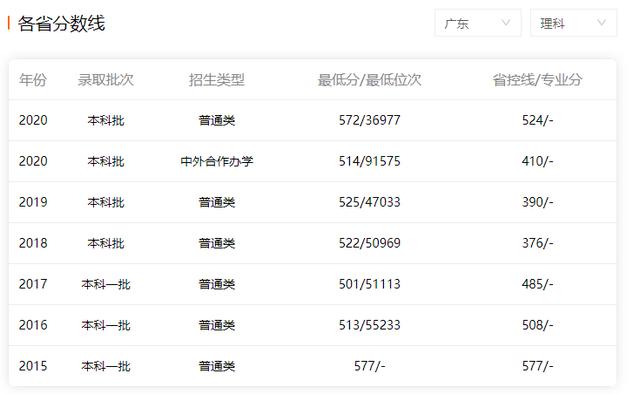Click the 录取批次 column header
This screenshot has height=394, width=640.
pos(106,80)
